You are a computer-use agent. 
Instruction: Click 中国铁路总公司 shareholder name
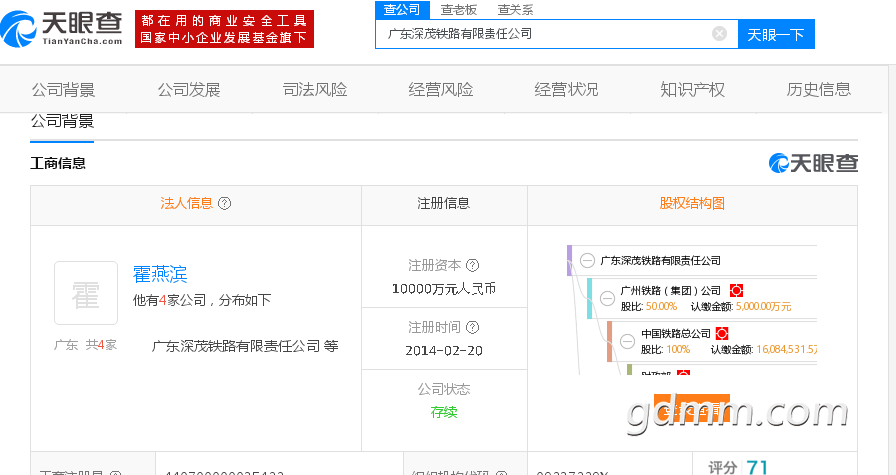[x=675, y=333]
